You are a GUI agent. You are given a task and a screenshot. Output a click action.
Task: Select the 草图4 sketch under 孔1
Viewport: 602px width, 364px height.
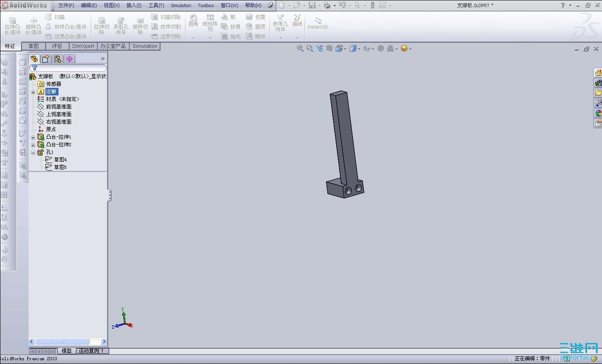(60, 160)
